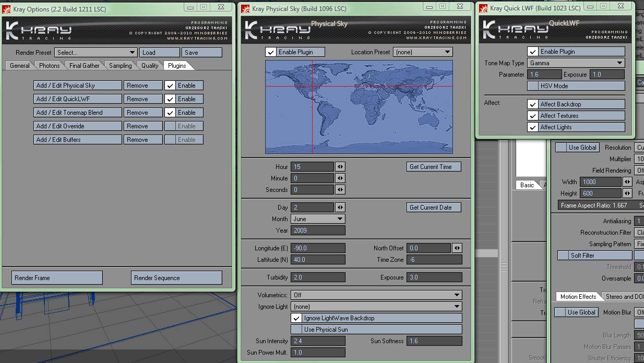644x363 pixels.
Task: Click the Hour stepper arrows
Action: tap(340, 167)
